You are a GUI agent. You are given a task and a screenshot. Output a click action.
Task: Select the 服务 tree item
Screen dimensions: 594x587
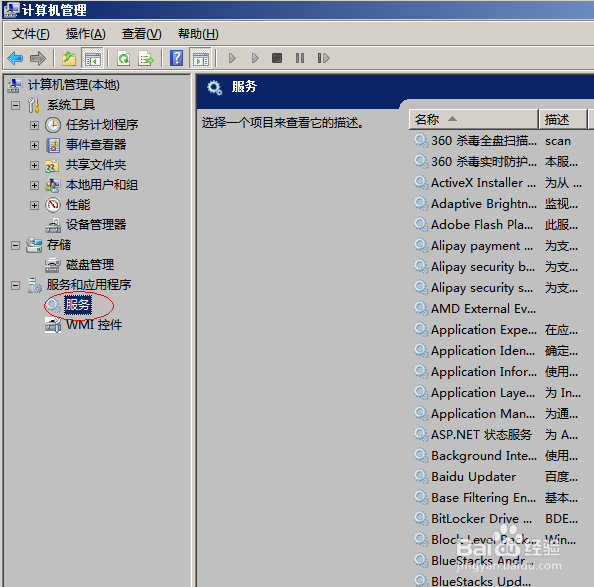pyautogui.click(x=78, y=305)
